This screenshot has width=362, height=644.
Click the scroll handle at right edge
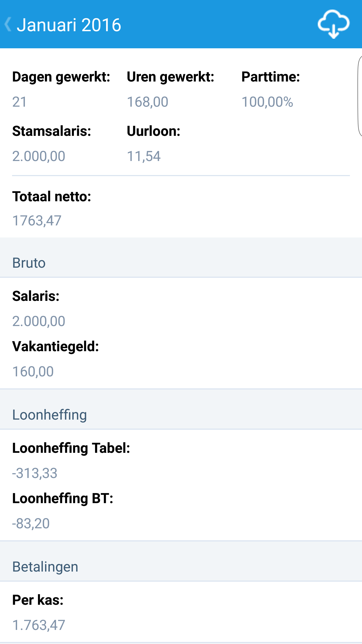click(x=360, y=96)
